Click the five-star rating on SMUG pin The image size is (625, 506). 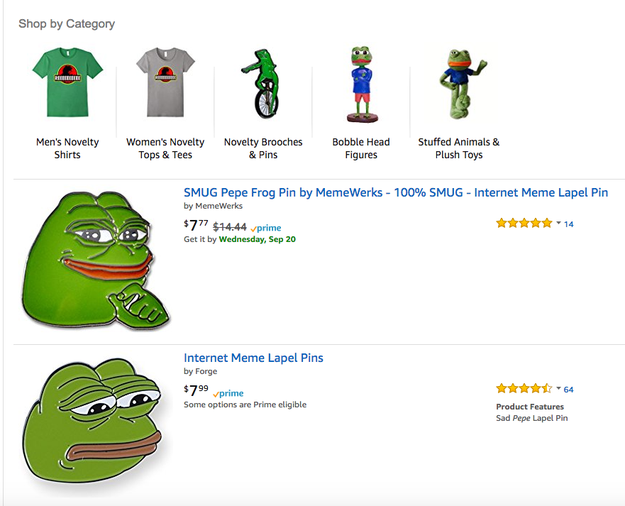523,223
